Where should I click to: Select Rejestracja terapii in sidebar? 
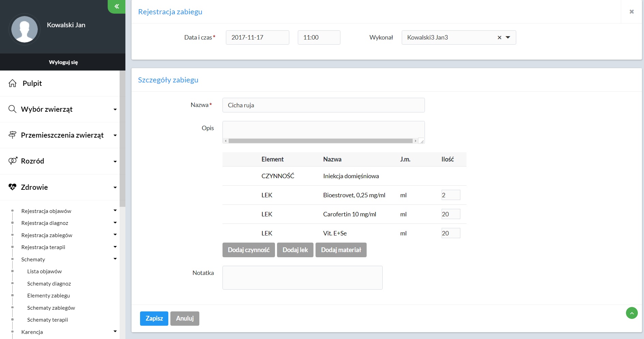pos(43,247)
